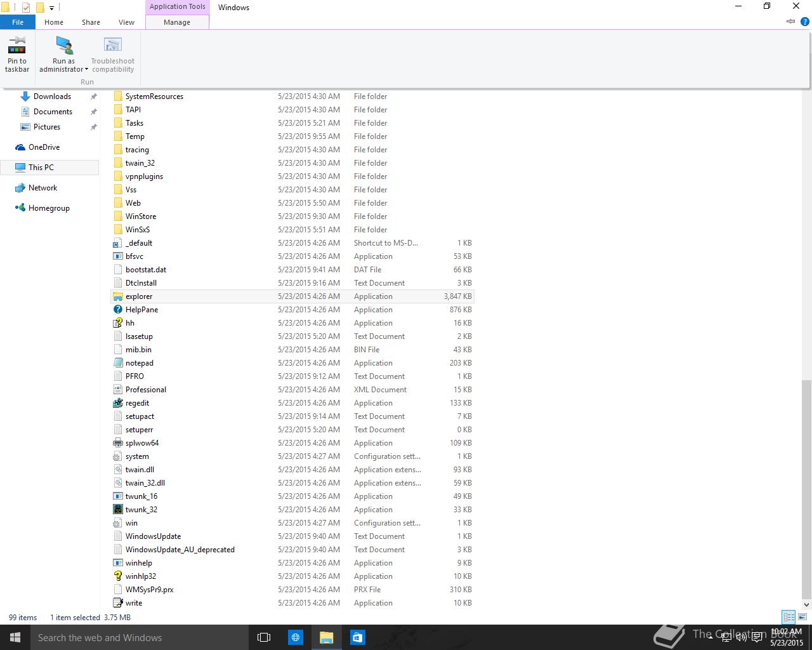Open Help with the question mark icon

pos(804,22)
